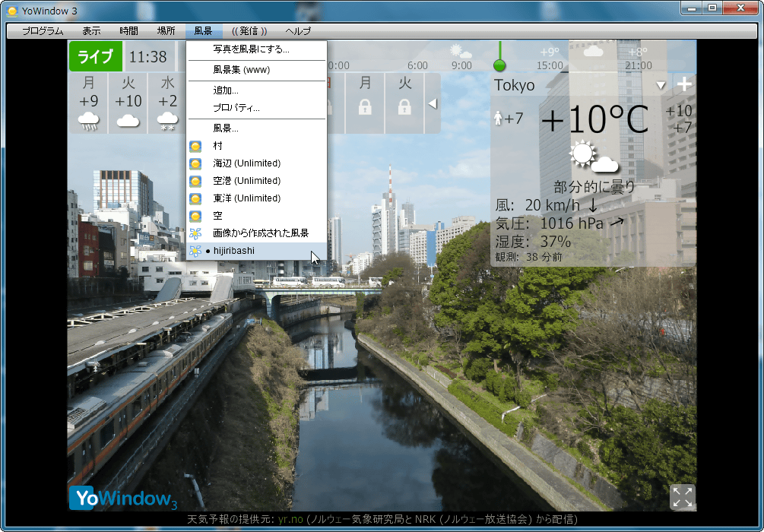Click the YoWindow title bar app icon
The width and height of the screenshot is (764, 532).
(13, 10)
